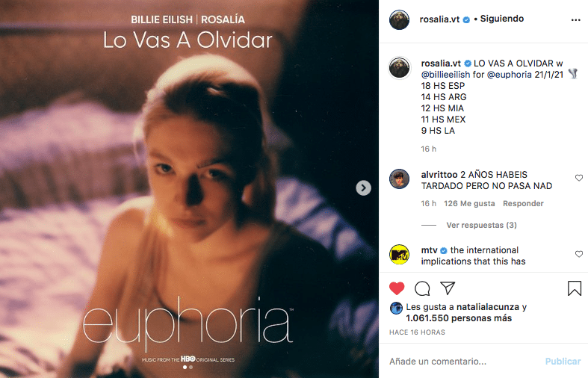
Task: Expand Ver respuestas (3) replies
Action: [x=481, y=225]
